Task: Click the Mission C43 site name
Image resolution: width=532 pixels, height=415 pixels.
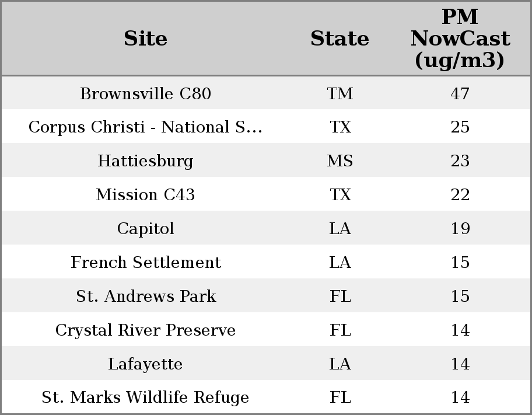Action: click(x=145, y=195)
